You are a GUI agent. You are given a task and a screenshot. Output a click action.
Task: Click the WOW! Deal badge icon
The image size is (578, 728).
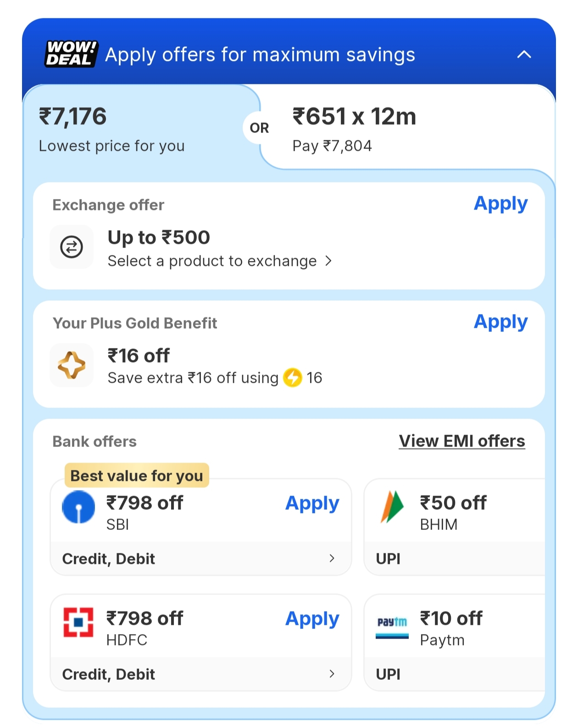[71, 54]
